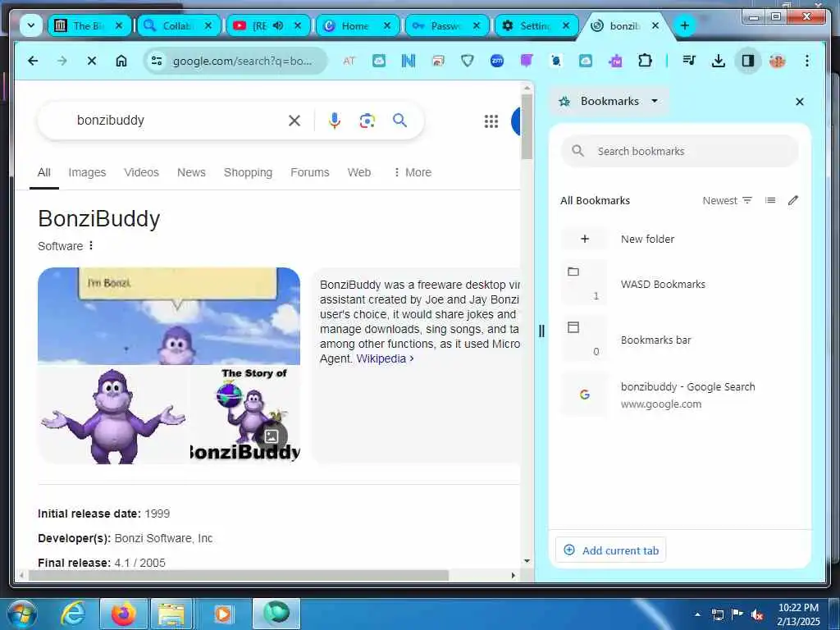The height and width of the screenshot is (630, 840).
Task: Toggle the side panel button
Action: pos(748,61)
